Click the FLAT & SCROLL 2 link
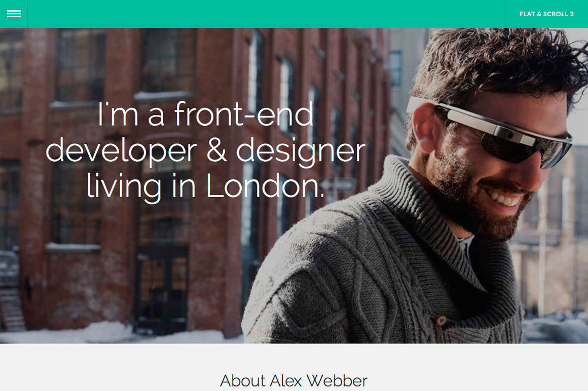Viewport: 588px width, 391px height. click(546, 14)
